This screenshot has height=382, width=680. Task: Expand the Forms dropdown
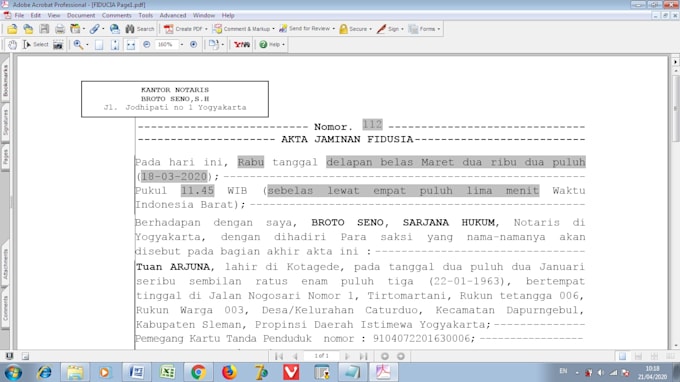point(439,29)
